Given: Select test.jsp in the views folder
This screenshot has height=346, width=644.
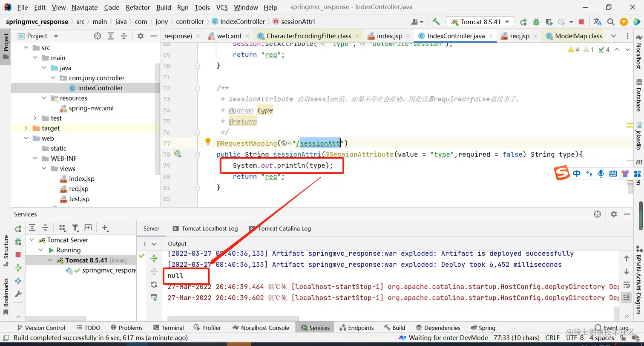Looking at the screenshot, I should click(x=75, y=199).
